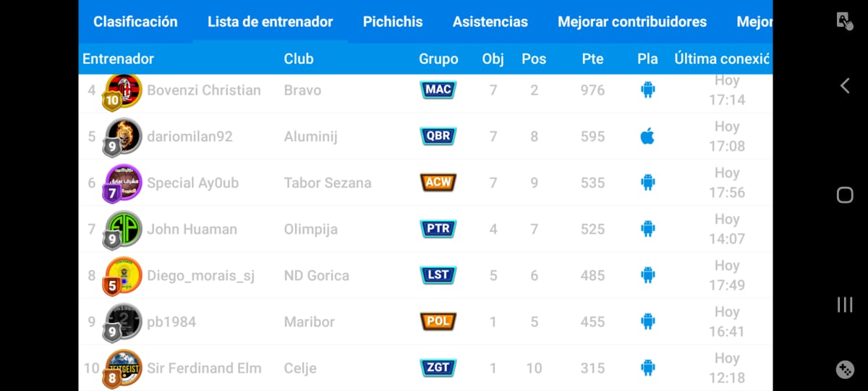Tap the Android icon in pb1984's row
The height and width of the screenshot is (391, 868).
(x=647, y=321)
